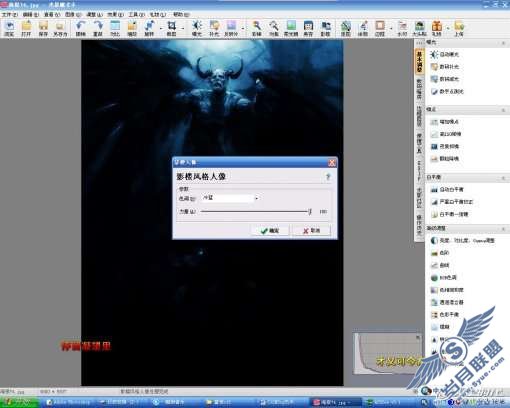Redo with the 重做 toolbar icon
The image size is (510, 408).
click(x=98, y=28)
